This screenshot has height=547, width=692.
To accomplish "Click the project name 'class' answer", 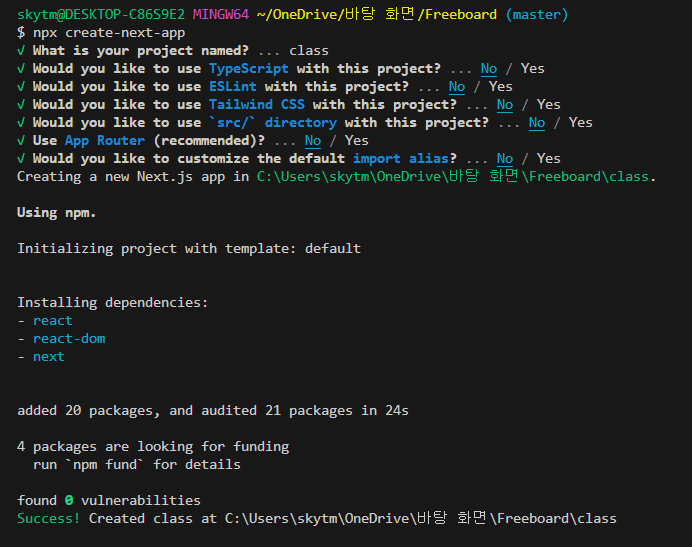I will [309, 51].
